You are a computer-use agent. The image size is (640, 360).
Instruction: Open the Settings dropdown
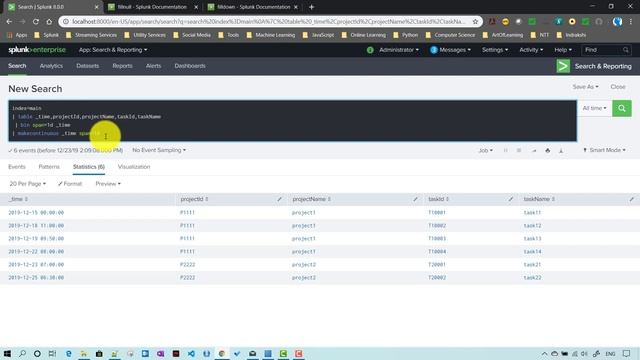(x=495, y=50)
